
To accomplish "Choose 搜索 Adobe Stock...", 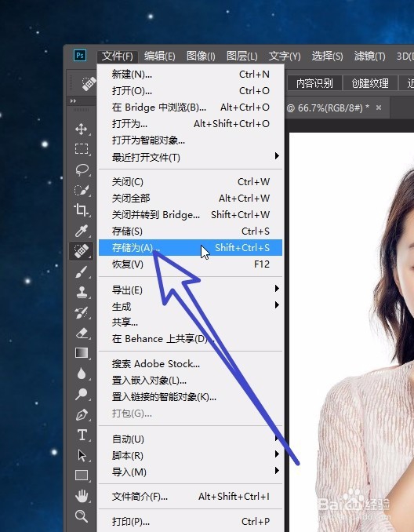I will pyautogui.click(x=191, y=364).
